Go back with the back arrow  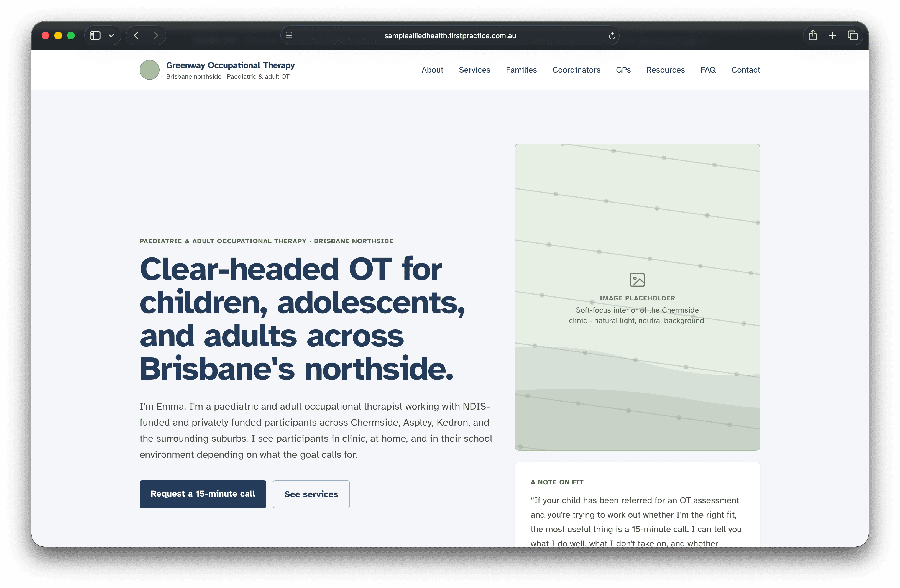tap(136, 35)
